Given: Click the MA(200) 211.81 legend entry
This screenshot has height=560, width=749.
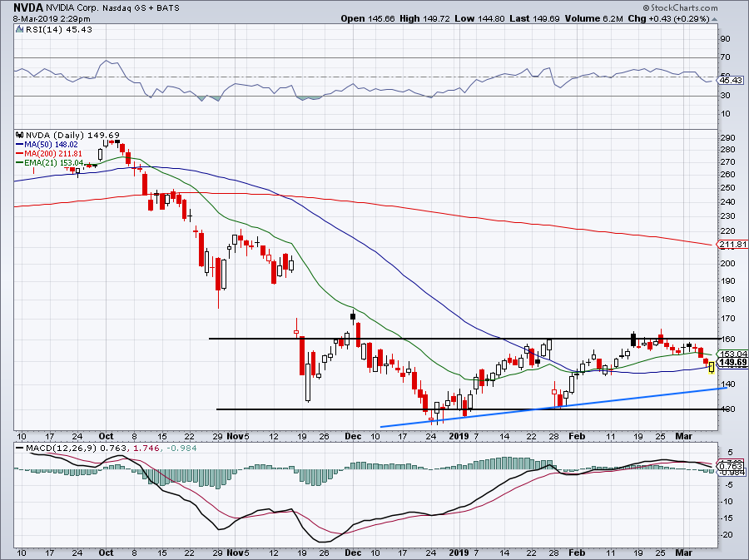Looking at the screenshot, I should pos(53,154).
